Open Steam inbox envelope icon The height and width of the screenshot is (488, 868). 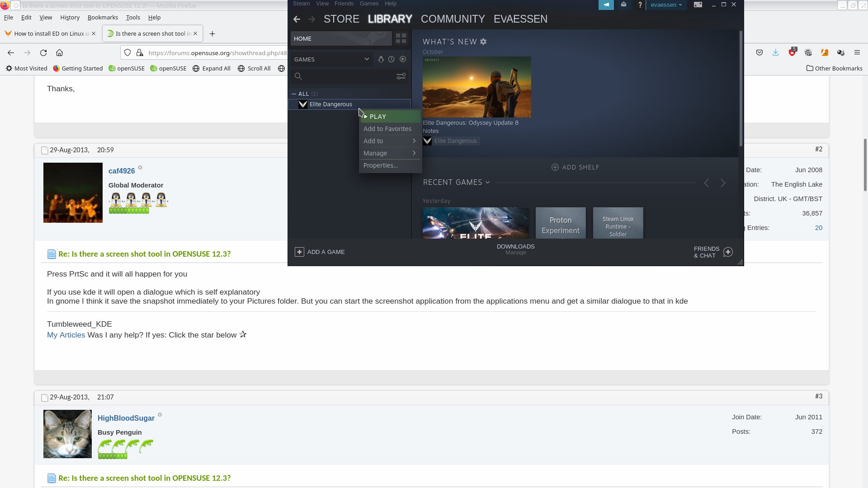click(x=623, y=5)
